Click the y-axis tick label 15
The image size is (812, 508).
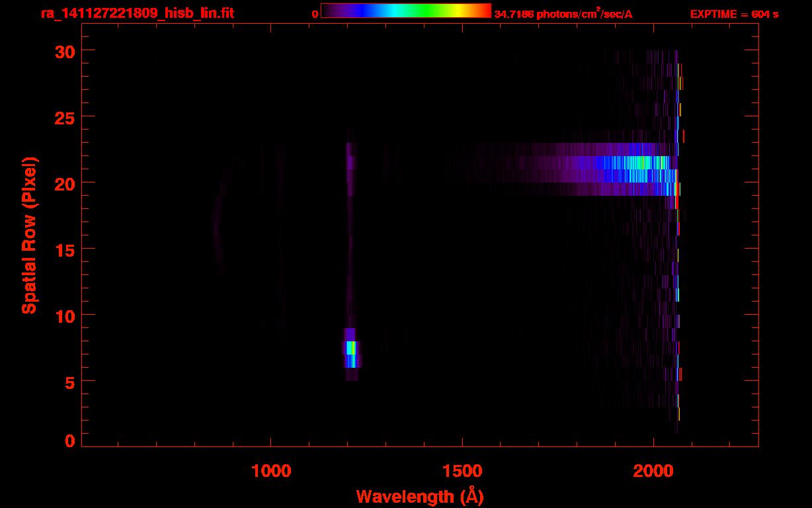click(64, 249)
